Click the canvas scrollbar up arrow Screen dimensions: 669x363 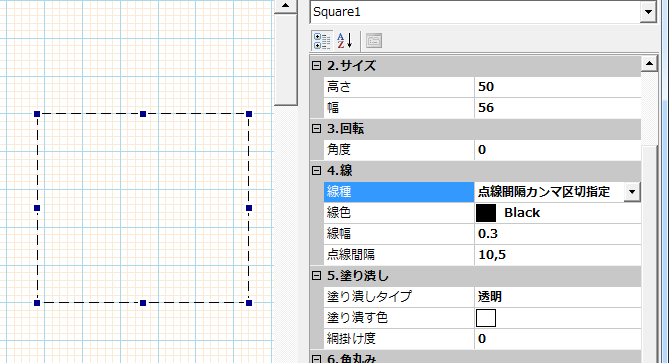[x=285, y=6]
